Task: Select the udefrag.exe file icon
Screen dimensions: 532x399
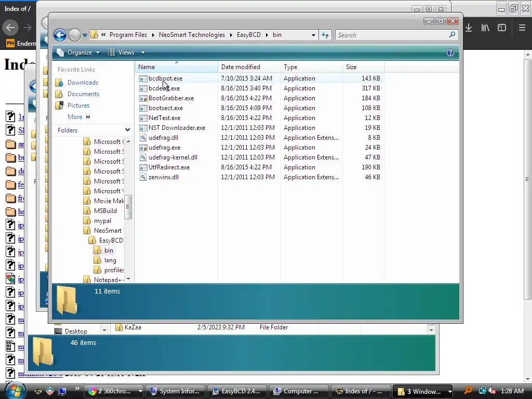Action: click(x=143, y=147)
